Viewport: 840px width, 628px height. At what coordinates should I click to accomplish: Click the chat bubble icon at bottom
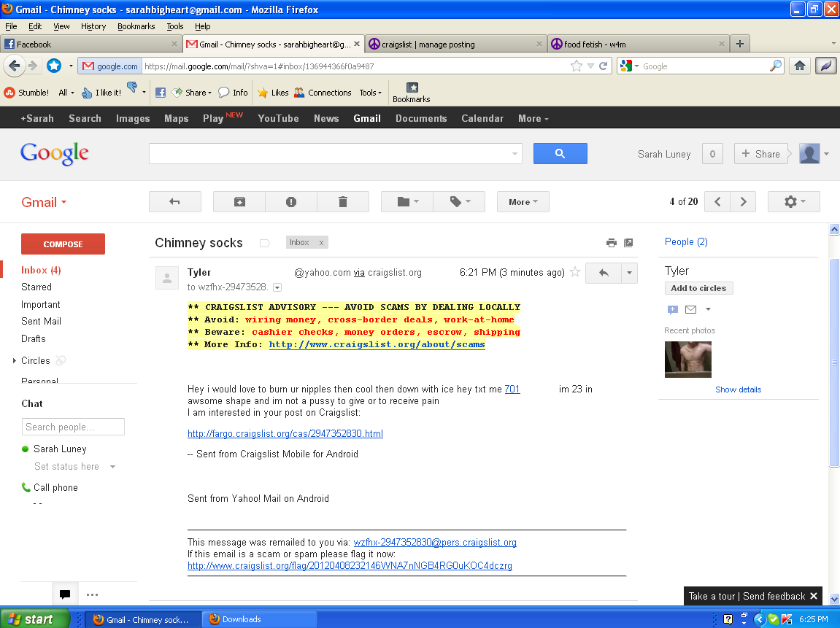66,594
